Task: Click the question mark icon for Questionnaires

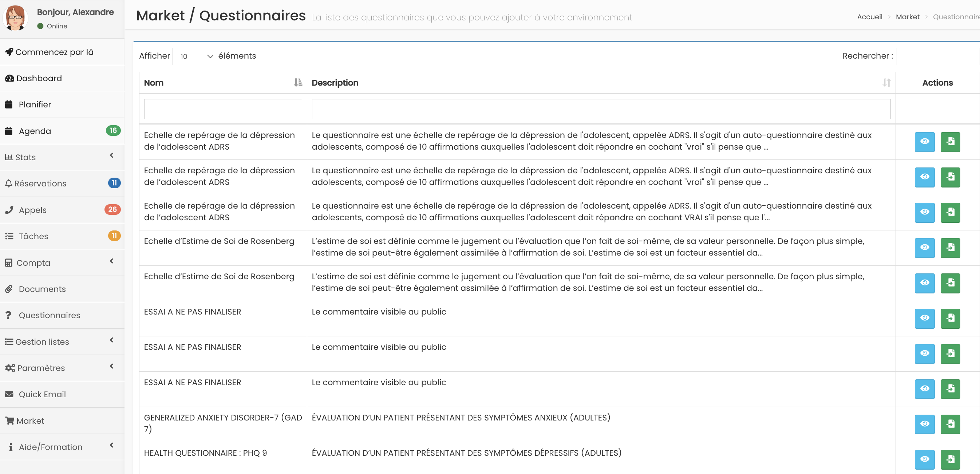Action: pos(8,315)
